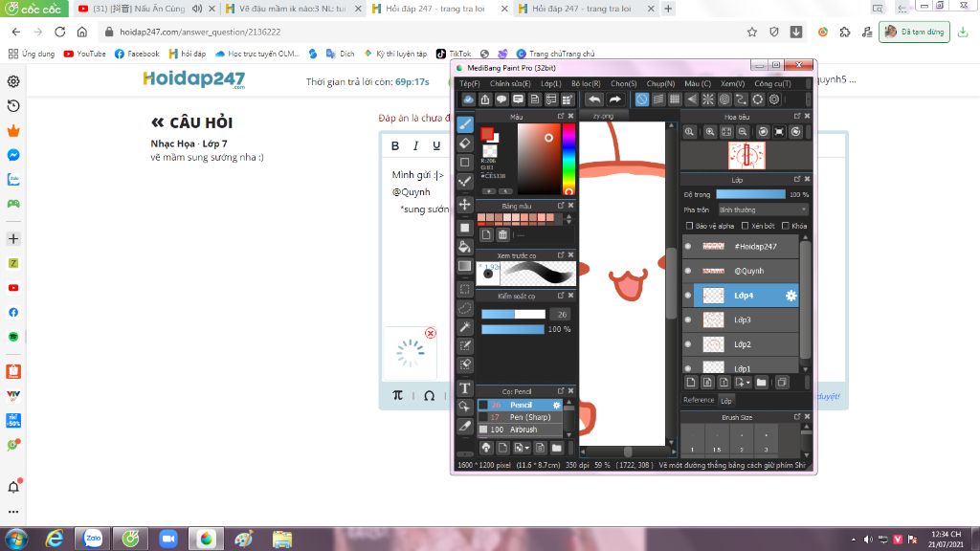Screen dimensions: 980x551
Task: Add brush from cloud icon
Action: (x=485, y=448)
